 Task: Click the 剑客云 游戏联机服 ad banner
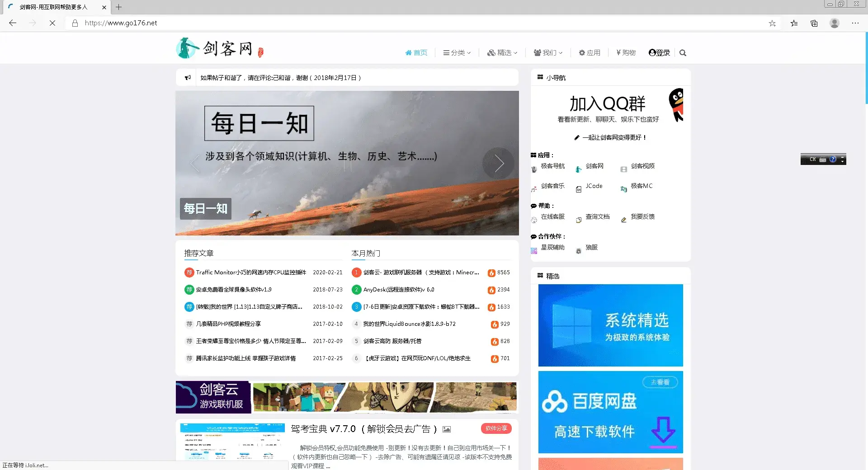click(x=346, y=397)
